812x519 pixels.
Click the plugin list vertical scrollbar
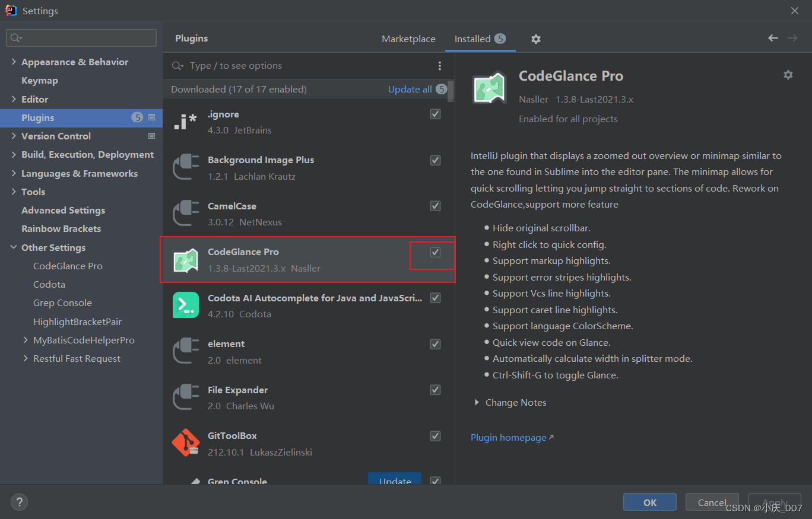point(451,91)
